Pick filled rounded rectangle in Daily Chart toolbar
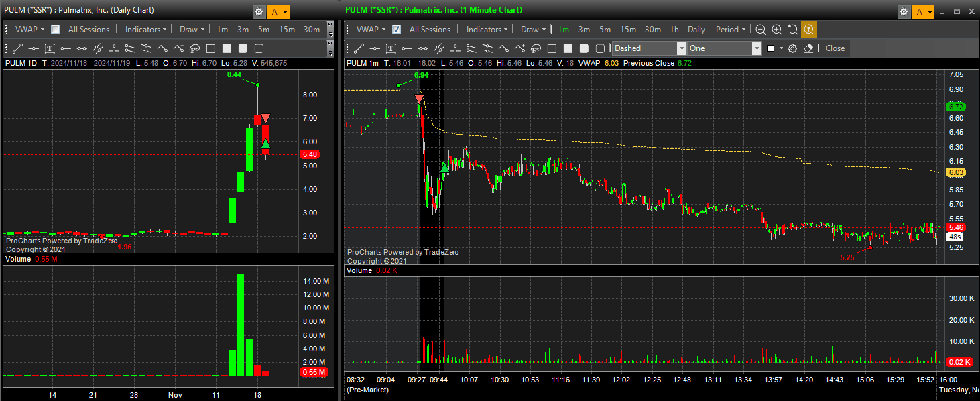 point(243,48)
